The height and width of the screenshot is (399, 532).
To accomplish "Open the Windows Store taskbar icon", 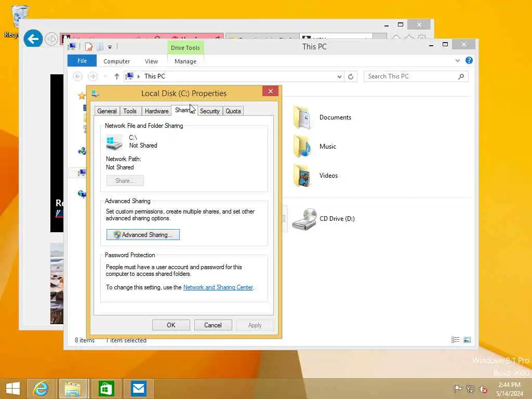I will [106, 389].
